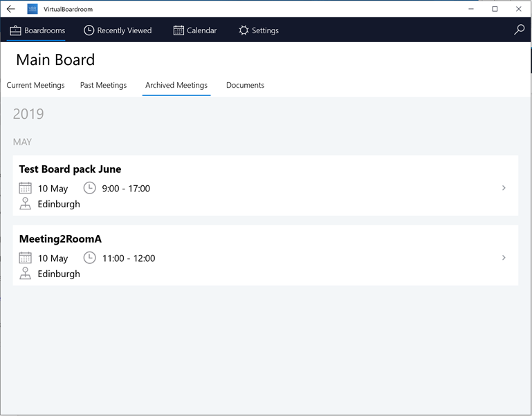Screen dimensions: 532x416
Task: Open the Boardrooms navigation item
Action: click(37, 30)
